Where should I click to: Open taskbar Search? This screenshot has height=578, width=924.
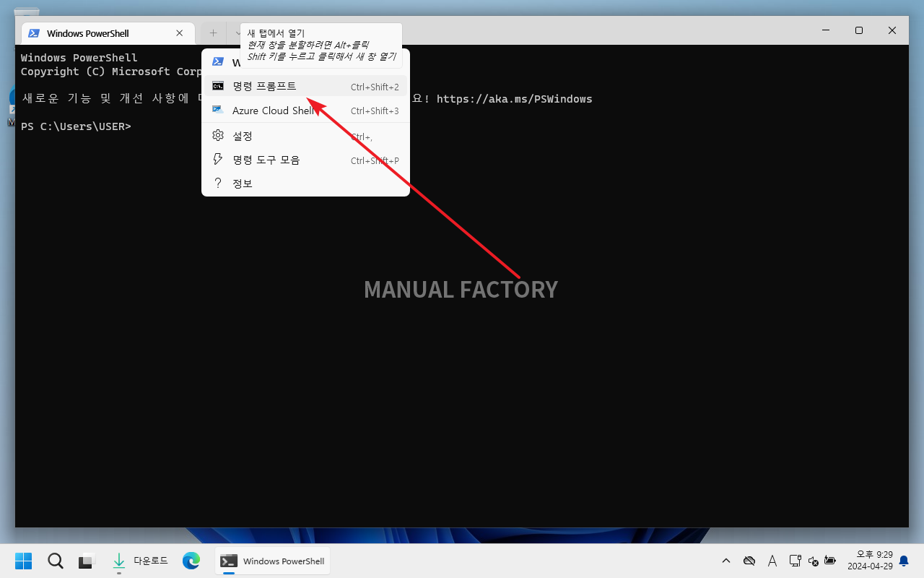[56, 561]
